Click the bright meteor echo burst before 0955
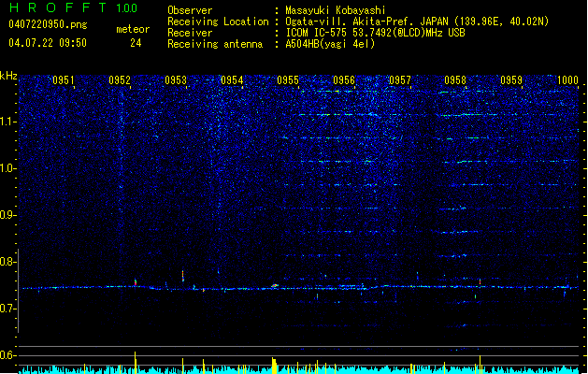Image resolution: width=588 pixels, height=374 pixels. [275, 286]
